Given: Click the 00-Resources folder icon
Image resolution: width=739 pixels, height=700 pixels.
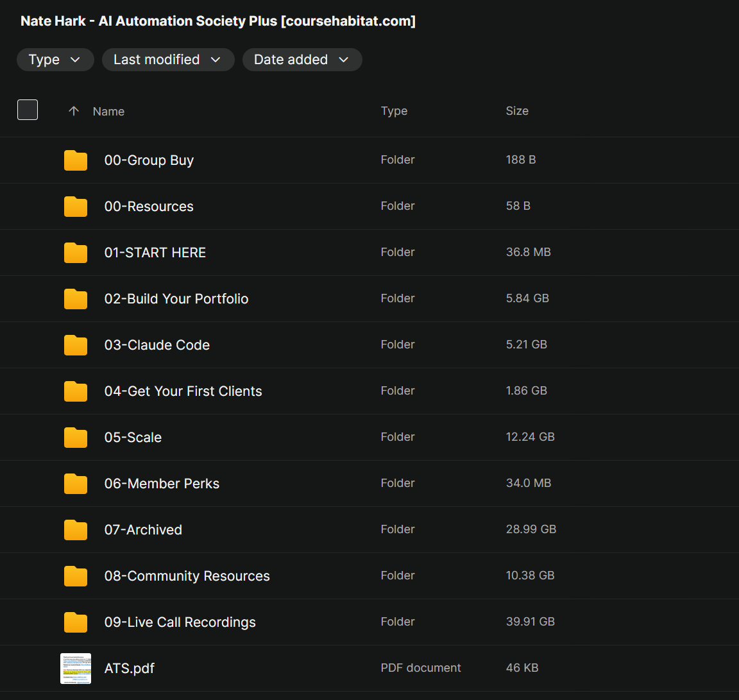Looking at the screenshot, I should tap(76, 207).
